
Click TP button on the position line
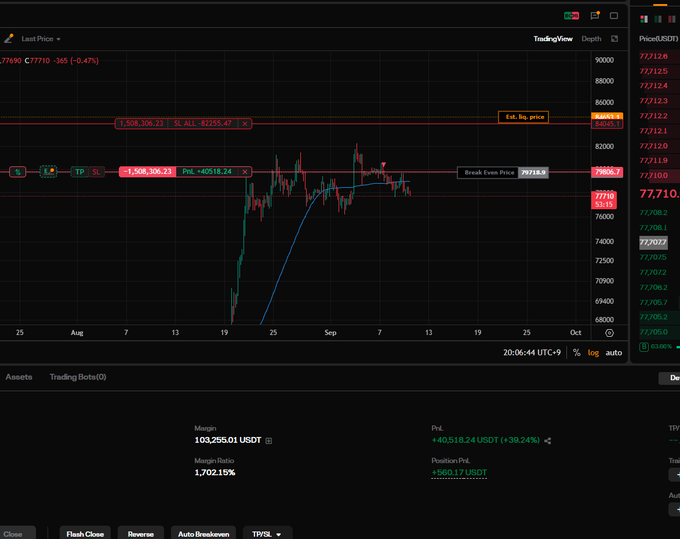click(x=80, y=172)
